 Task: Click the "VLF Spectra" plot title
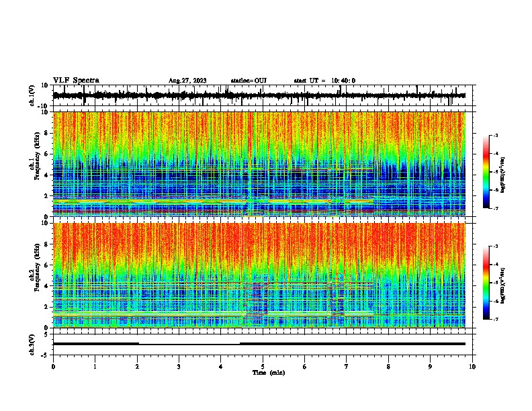[x=76, y=81]
